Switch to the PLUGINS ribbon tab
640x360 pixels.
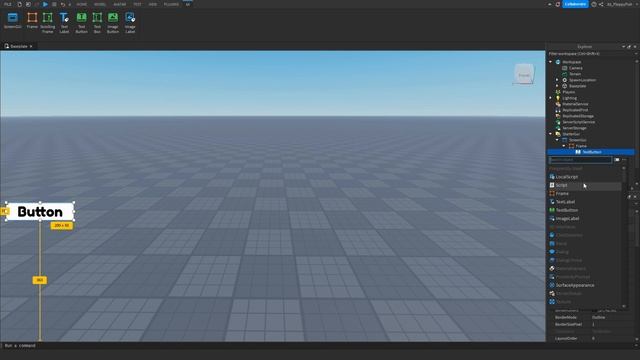coord(171,4)
